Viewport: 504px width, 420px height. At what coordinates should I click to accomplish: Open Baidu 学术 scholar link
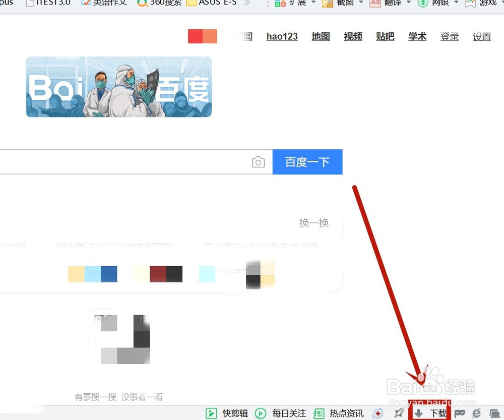point(417,37)
